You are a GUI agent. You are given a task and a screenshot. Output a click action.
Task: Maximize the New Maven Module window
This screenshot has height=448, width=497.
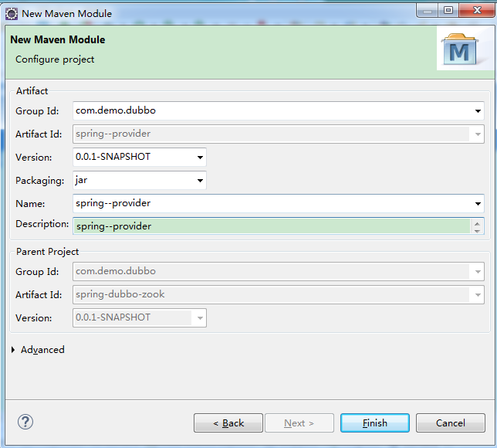[x=448, y=11]
